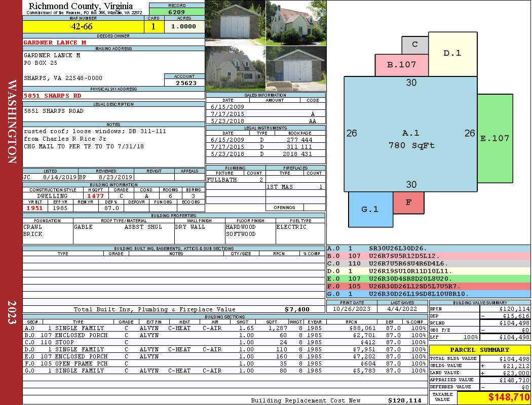532x405 pixels.
Task: Select the D.1 cream sketch section
Action: click(x=452, y=54)
